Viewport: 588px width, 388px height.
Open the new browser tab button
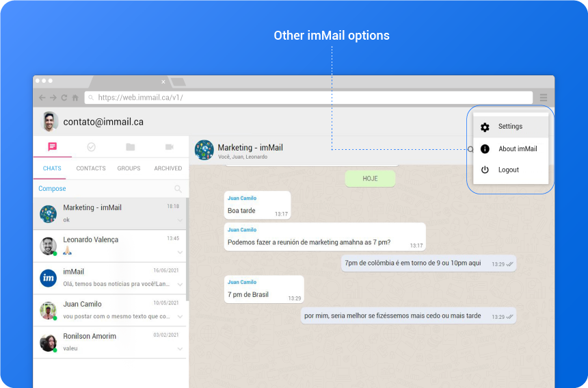[x=178, y=82]
